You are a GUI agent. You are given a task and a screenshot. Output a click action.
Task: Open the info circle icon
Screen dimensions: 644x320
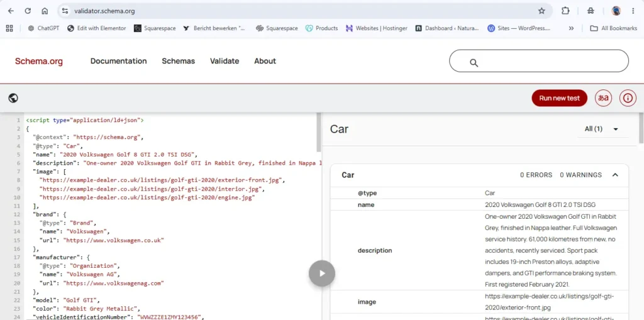pyautogui.click(x=628, y=98)
